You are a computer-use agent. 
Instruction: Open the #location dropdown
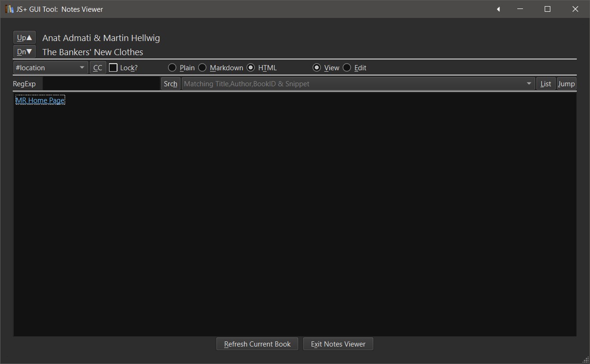click(51, 68)
